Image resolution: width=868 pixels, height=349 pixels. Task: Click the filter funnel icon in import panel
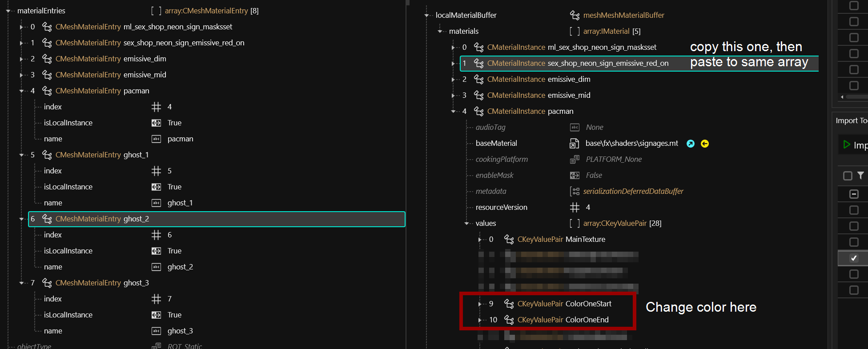(x=860, y=176)
